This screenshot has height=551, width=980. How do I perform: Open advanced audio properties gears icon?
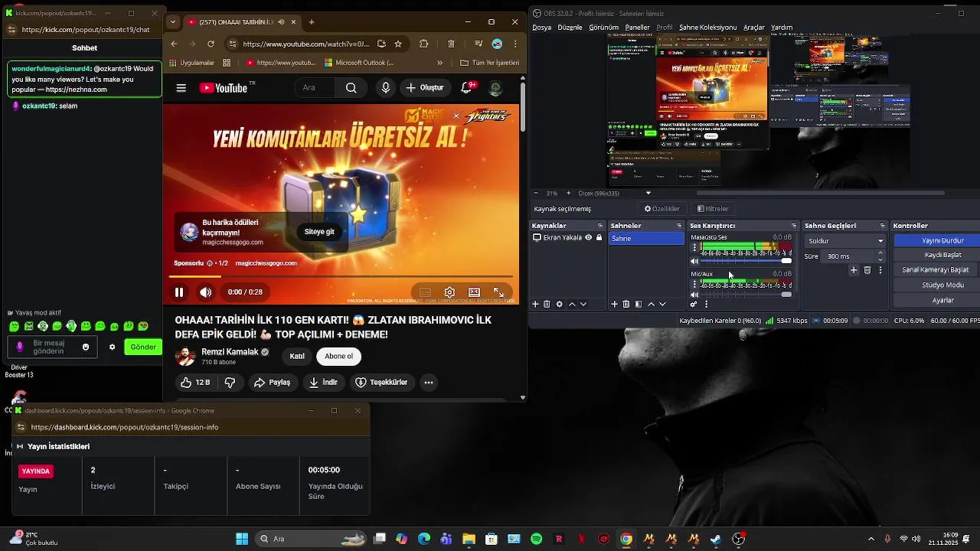[694, 305]
